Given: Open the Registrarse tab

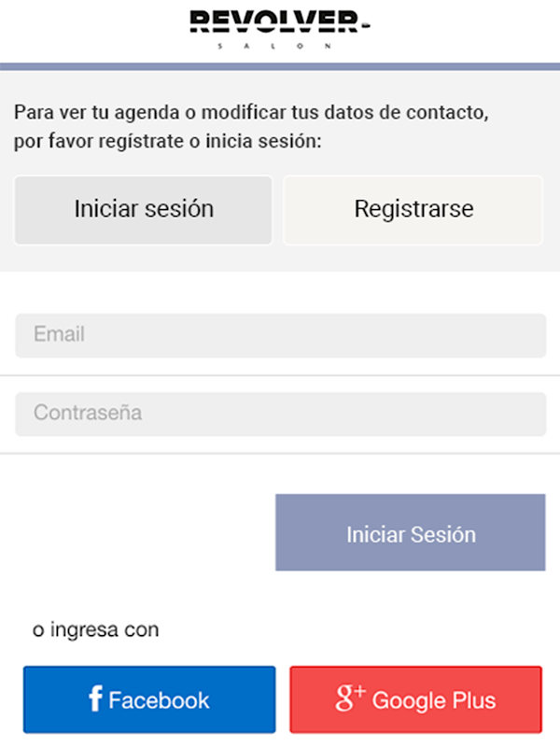Looking at the screenshot, I should (413, 210).
